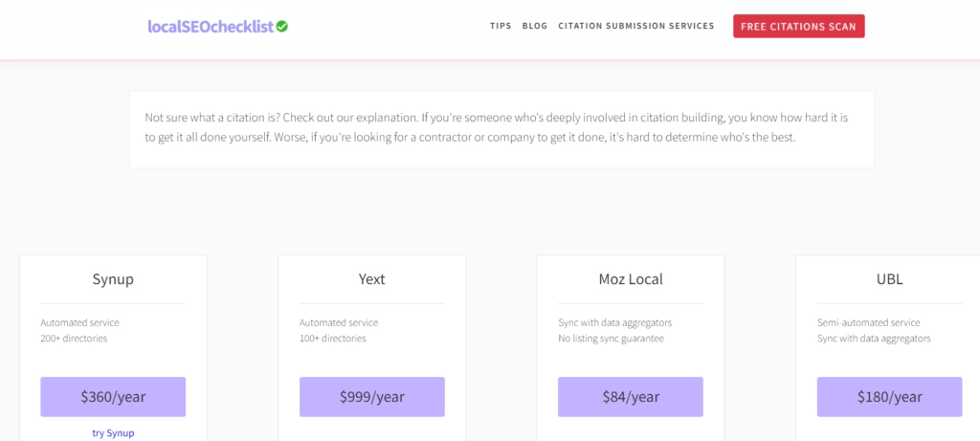Click Synup's 200+ directories description text
This screenshot has height=441, width=980.
74,338
